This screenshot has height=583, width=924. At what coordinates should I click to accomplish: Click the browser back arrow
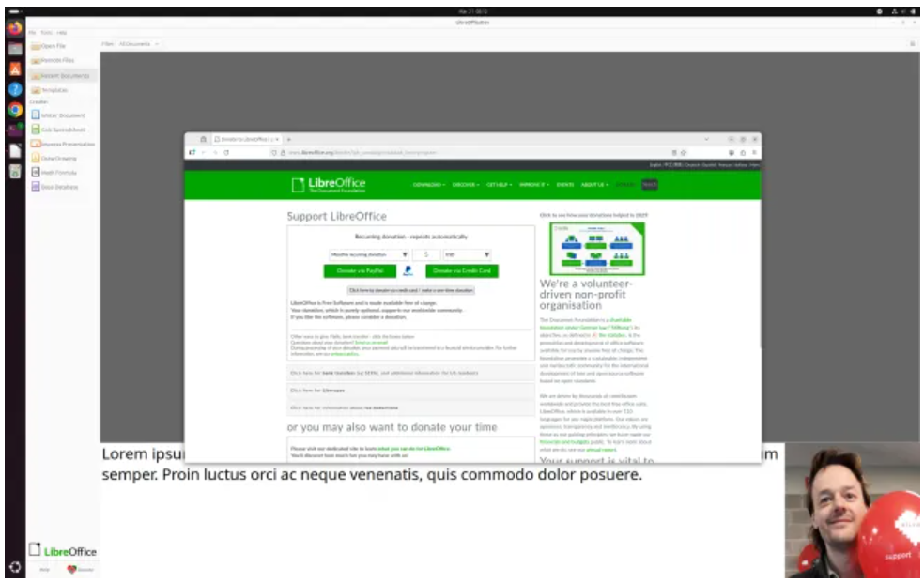pyautogui.click(x=204, y=152)
